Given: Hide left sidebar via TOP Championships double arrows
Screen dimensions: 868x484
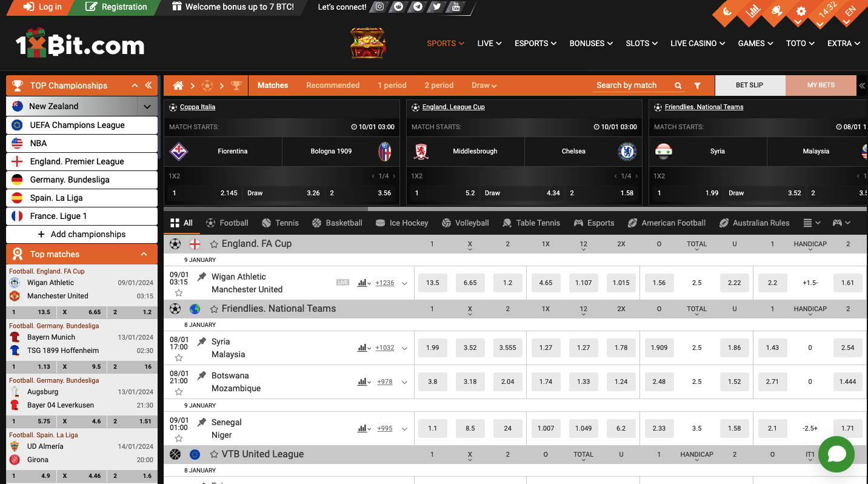Looking at the screenshot, I should pos(149,86).
